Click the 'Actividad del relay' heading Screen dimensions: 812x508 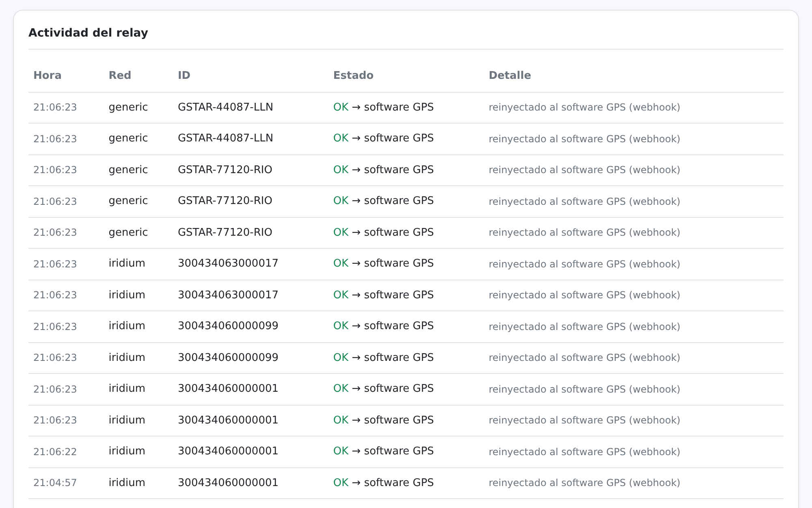[x=88, y=33]
